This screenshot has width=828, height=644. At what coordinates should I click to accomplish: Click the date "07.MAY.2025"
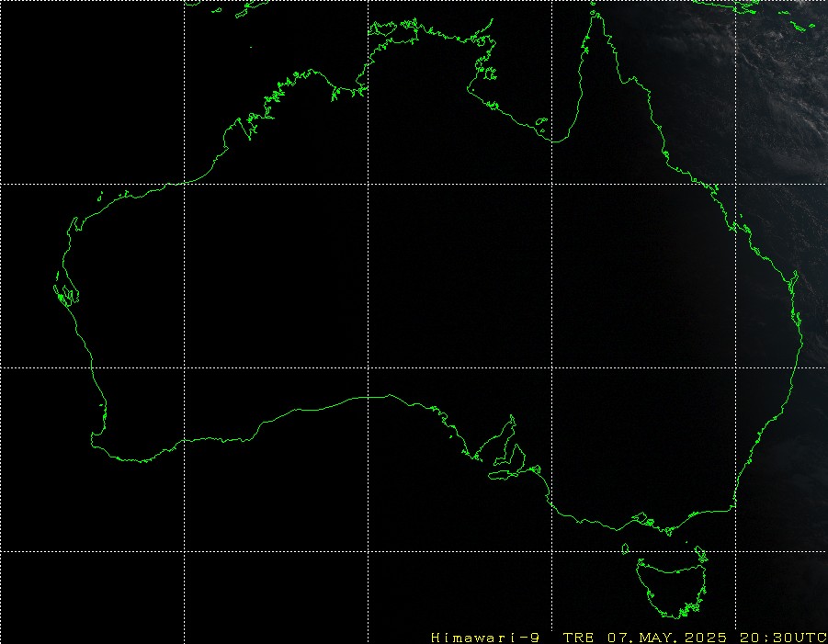pos(667,638)
